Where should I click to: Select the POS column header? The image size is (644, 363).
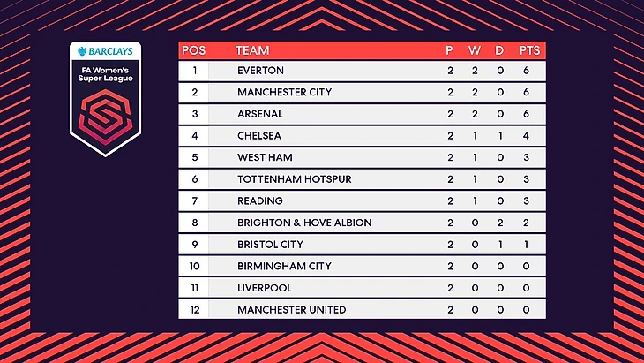[193, 50]
